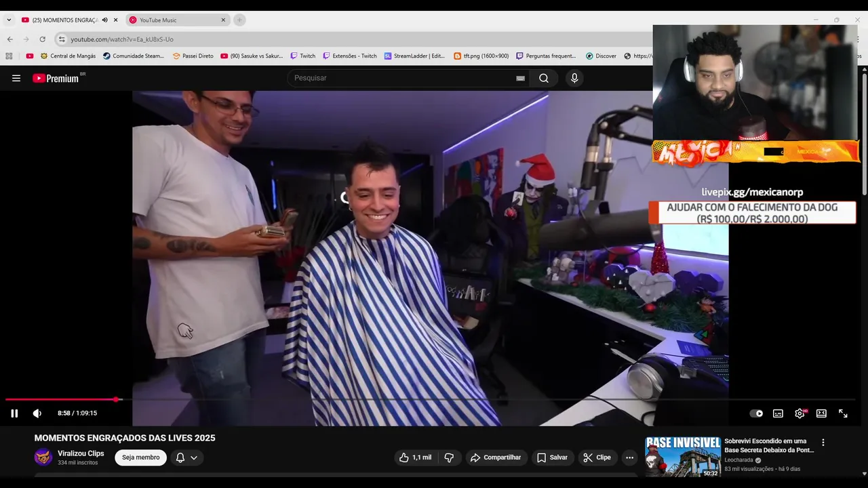This screenshot has height=488, width=868.
Task: Reload the current page
Action: pyautogui.click(x=42, y=39)
